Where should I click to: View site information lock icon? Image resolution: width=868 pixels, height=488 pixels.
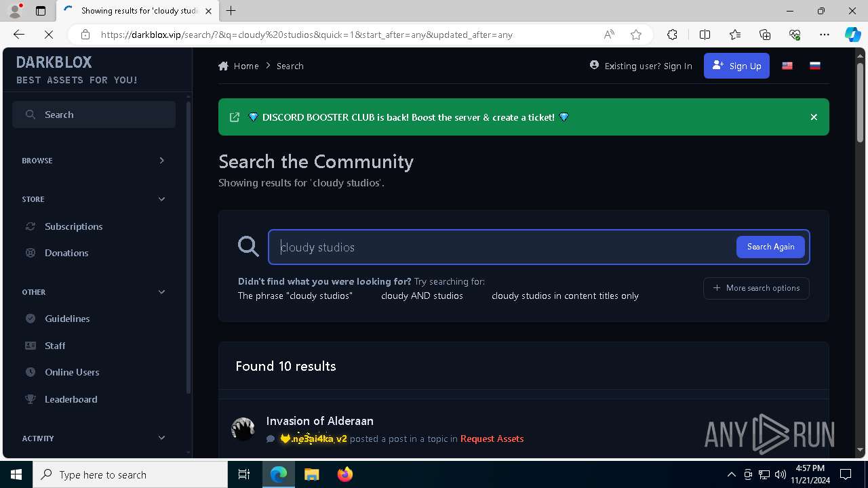pos(85,35)
